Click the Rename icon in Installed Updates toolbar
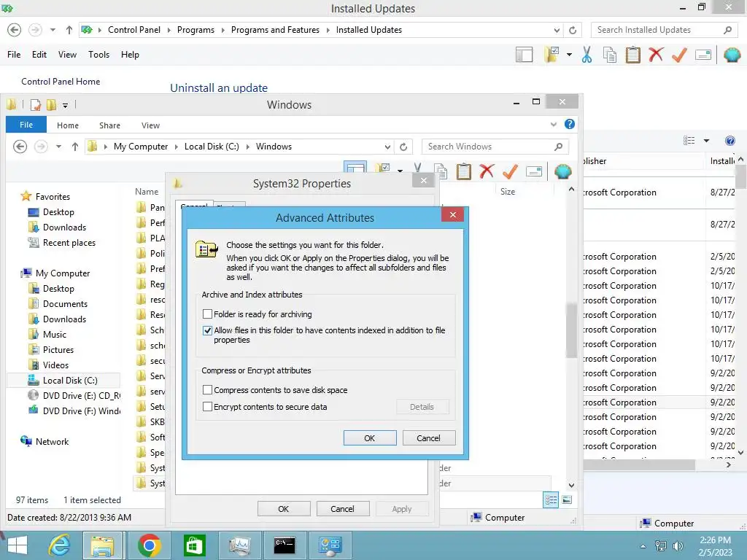 [x=703, y=55]
